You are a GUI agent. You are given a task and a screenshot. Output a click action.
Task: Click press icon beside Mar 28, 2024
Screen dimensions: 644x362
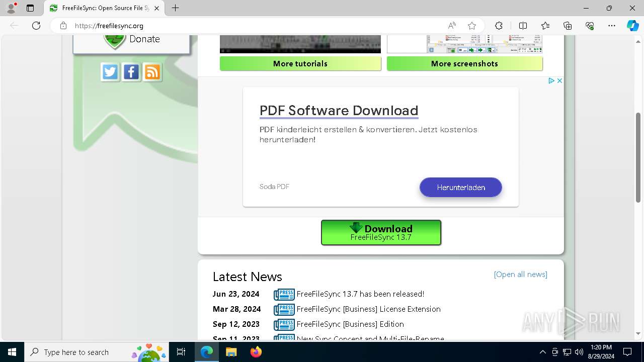(284, 309)
